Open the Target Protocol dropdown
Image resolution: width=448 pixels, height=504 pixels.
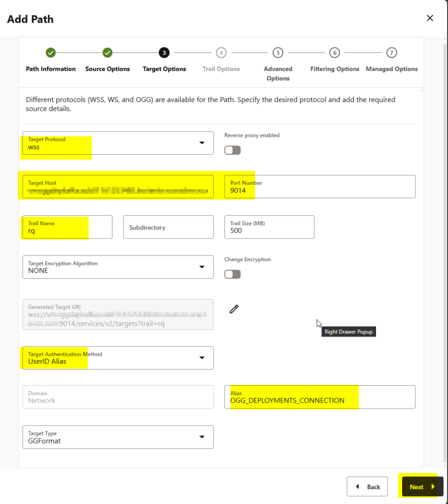point(118,143)
